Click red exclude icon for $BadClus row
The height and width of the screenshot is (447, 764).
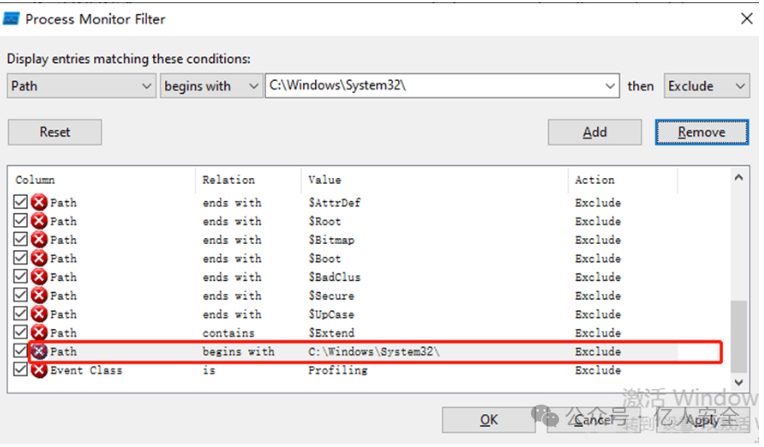click(x=39, y=277)
